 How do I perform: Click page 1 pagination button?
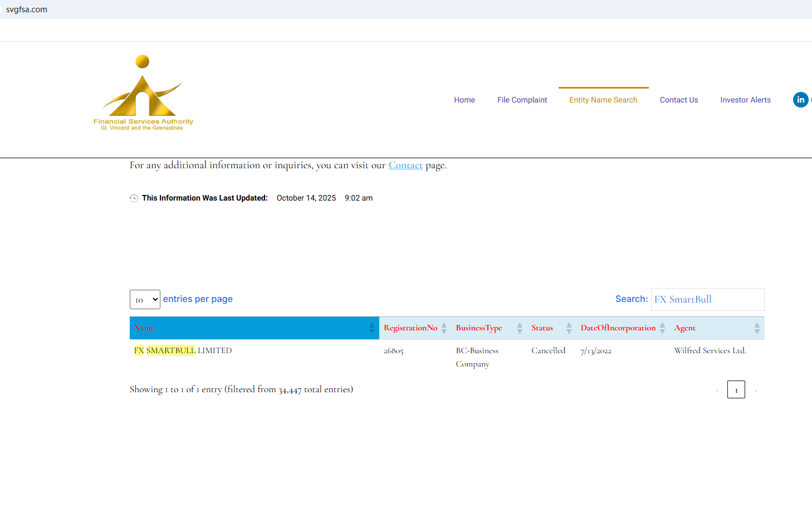click(736, 390)
